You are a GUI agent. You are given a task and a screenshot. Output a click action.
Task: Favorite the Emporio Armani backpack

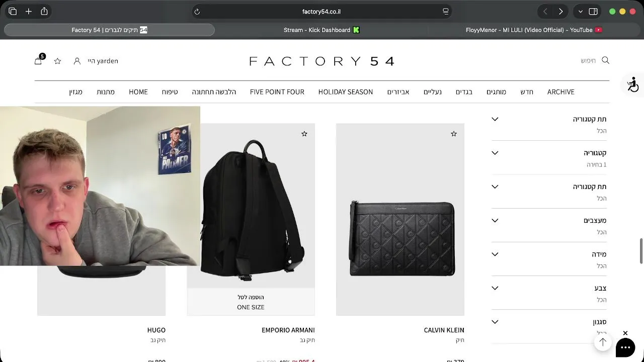click(304, 134)
